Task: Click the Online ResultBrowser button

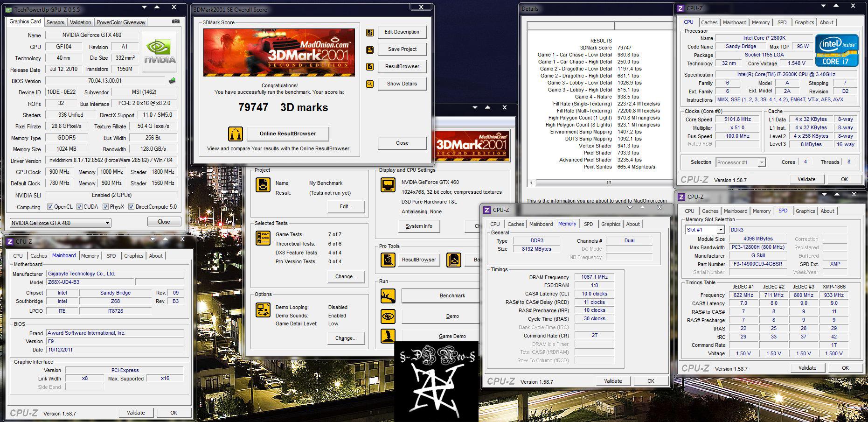Action: [288, 134]
